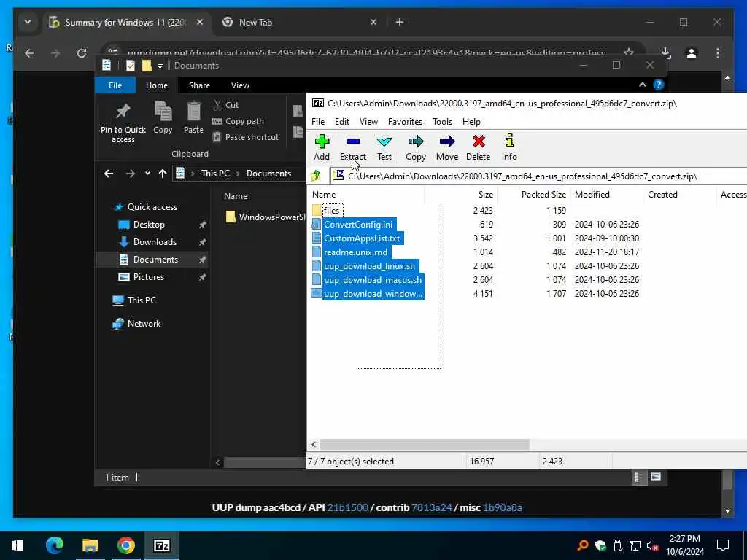Click Cut in the Explorer Clipboard group

[x=226, y=105]
